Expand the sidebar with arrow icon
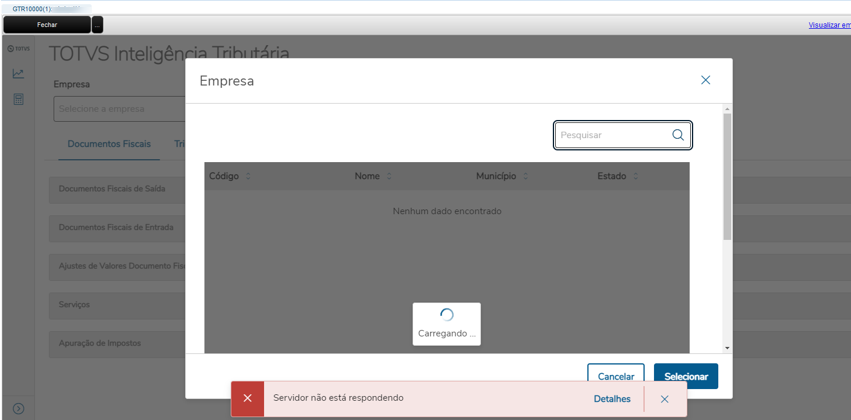This screenshot has width=851, height=420. [18, 408]
